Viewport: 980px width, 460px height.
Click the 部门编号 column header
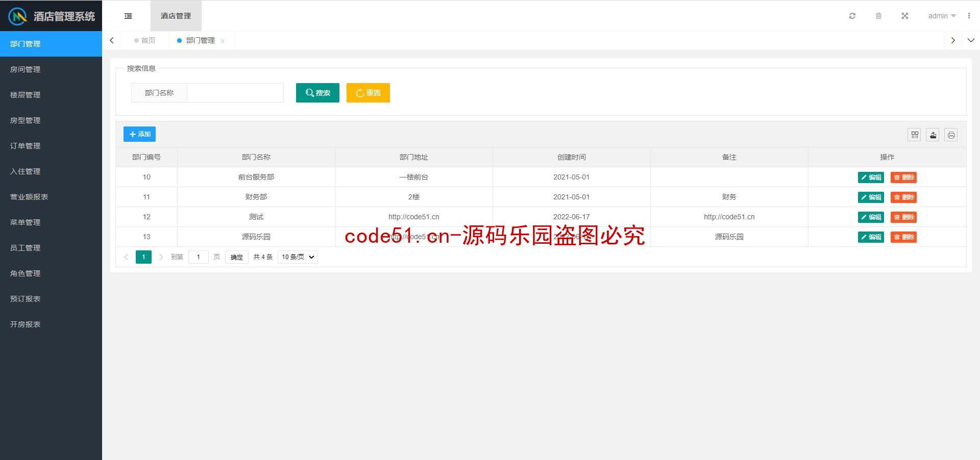point(146,157)
